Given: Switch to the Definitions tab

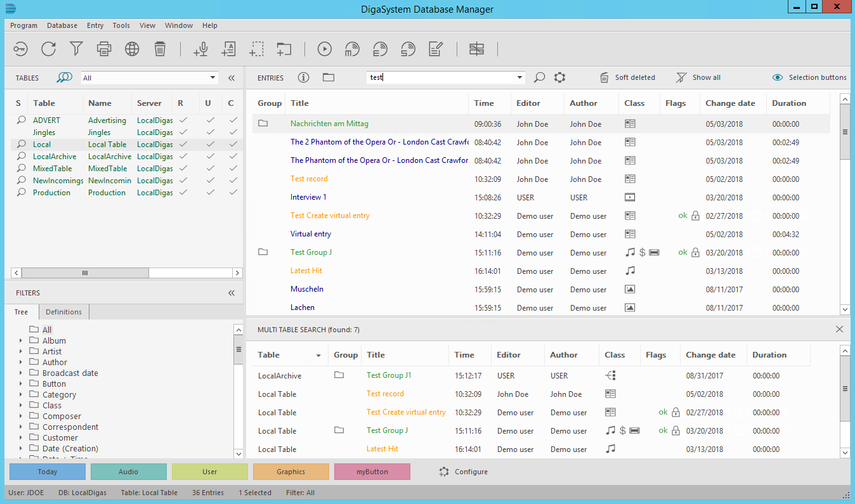Looking at the screenshot, I should click(63, 311).
